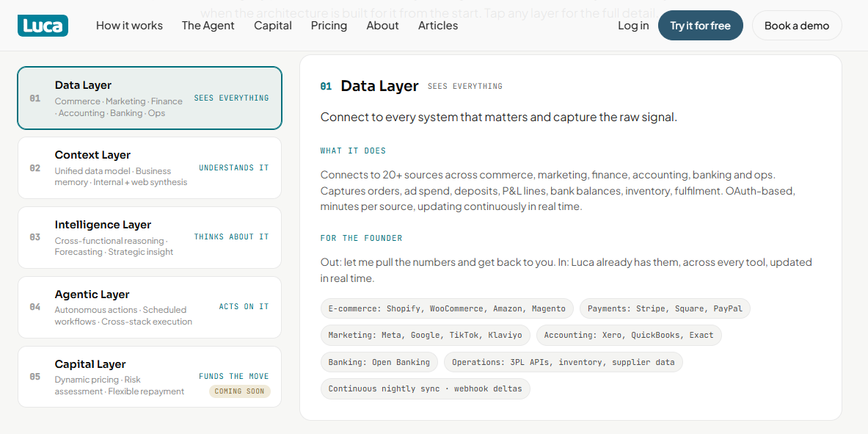
Task: Click "Unified data model · Business memory" description
Action: [120, 177]
